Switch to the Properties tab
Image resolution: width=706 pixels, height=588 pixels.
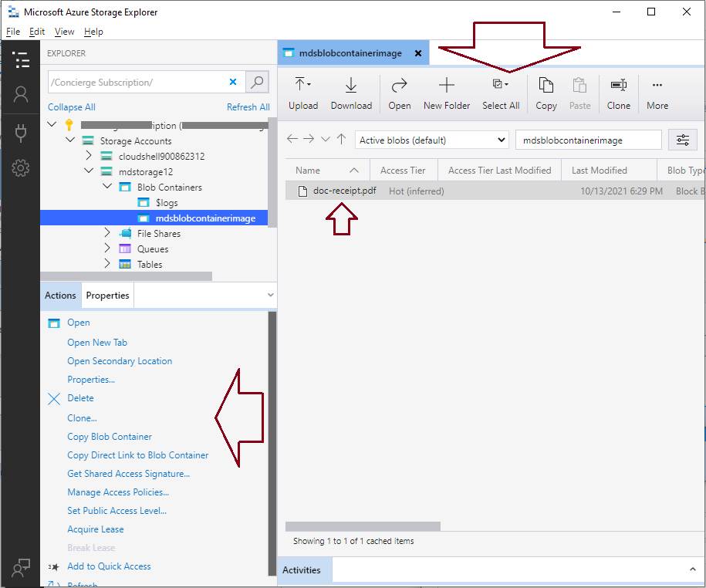pos(106,295)
